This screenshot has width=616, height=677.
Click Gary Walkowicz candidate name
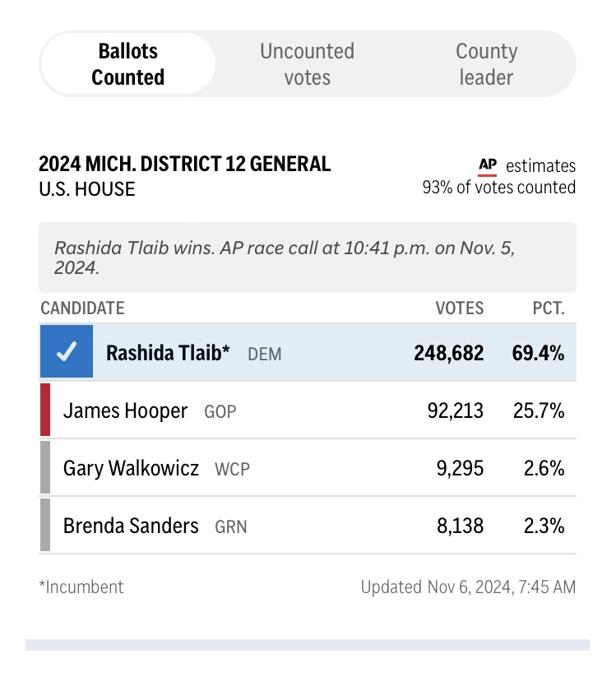point(131,468)
